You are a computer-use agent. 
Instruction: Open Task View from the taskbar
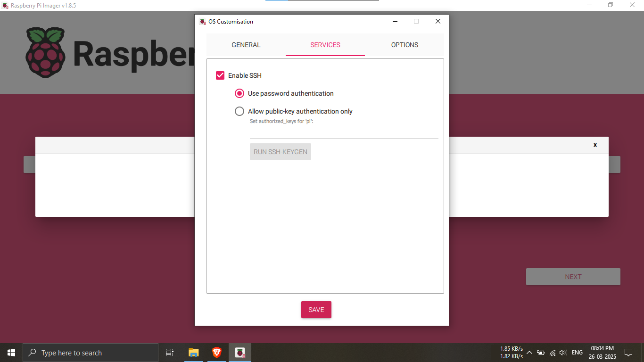coord(170,353)
